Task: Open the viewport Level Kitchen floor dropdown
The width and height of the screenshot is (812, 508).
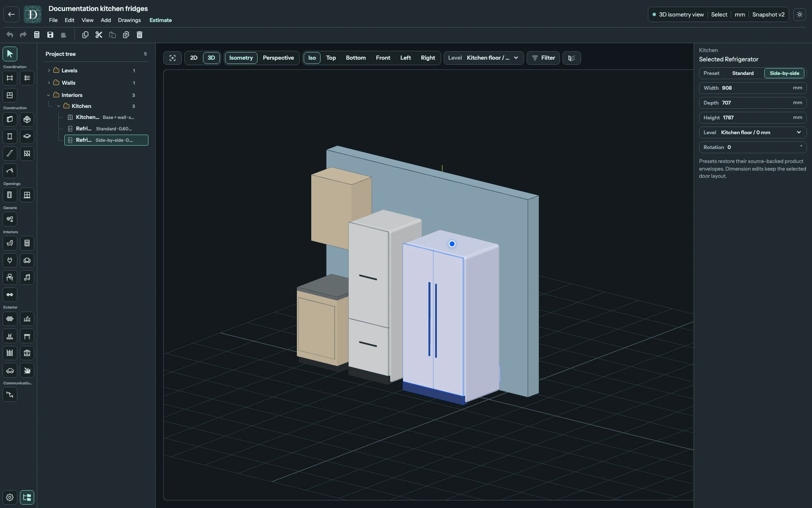Action: tap(483, 58)
